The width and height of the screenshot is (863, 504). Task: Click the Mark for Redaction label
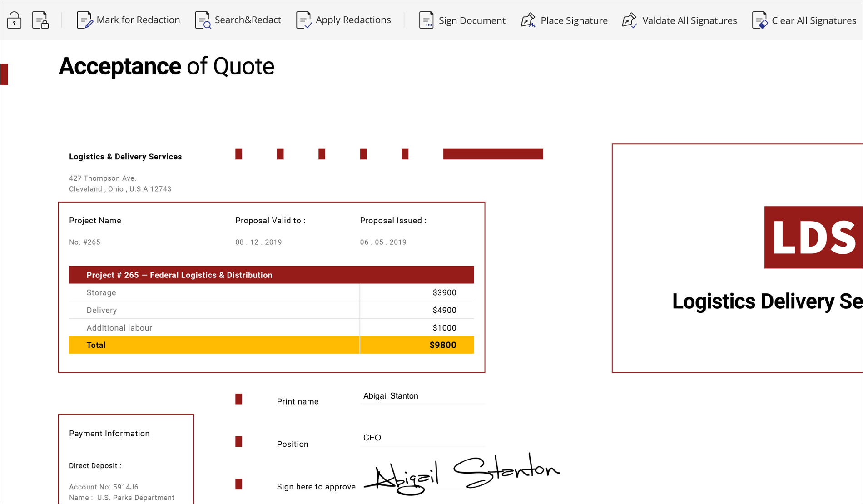(x=138, y=20)
